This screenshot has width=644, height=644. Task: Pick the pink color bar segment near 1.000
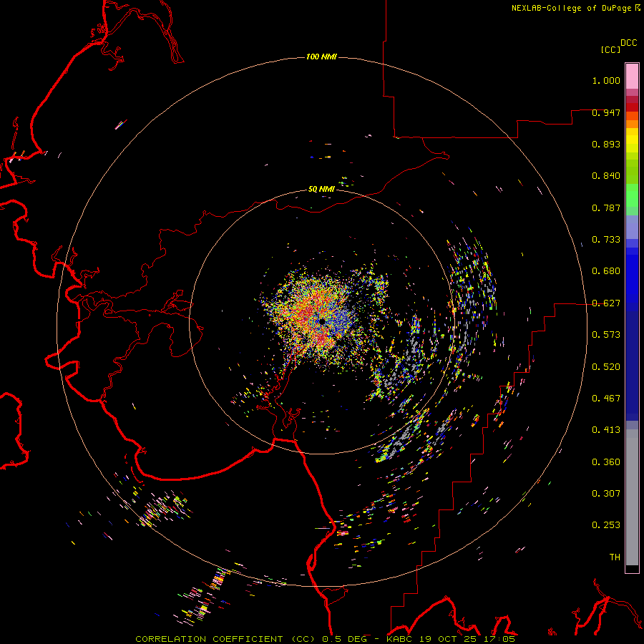[x=632, y=77]
